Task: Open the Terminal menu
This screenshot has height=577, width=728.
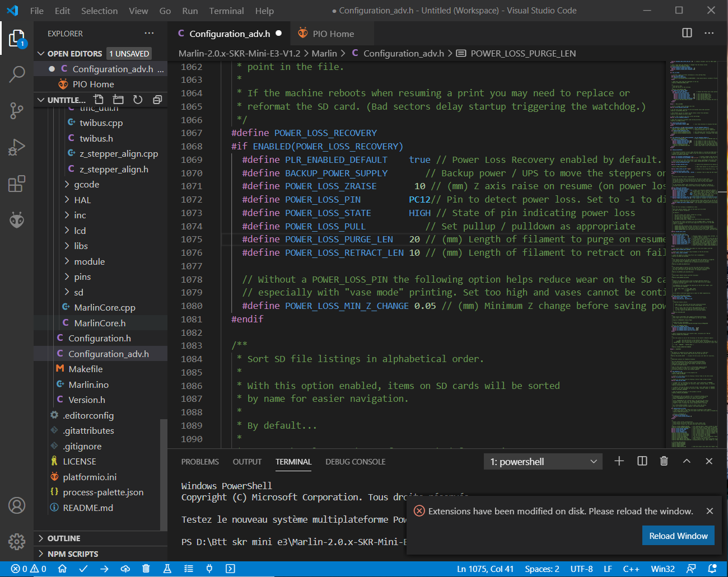Action: point(226,11)
